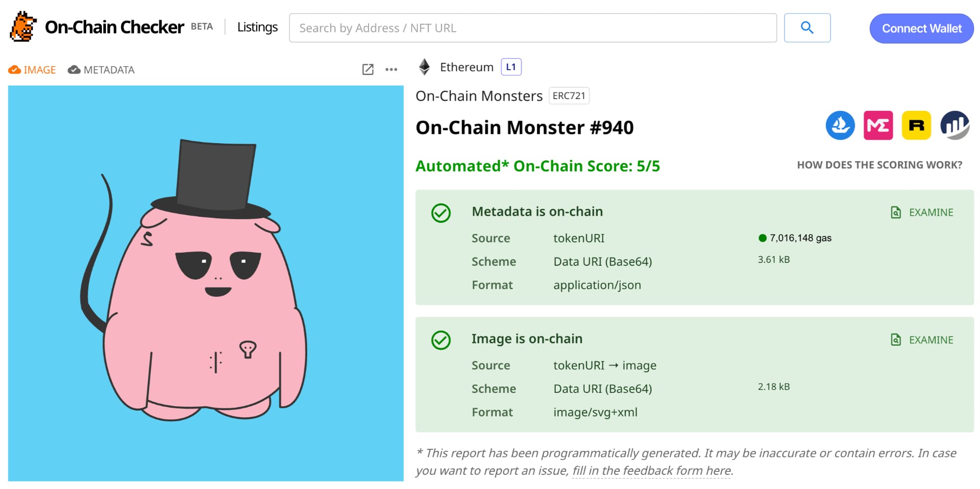Switch to the IMAGE tab
Viewport: 980px width, 489px height.
[x=32, y=70]
